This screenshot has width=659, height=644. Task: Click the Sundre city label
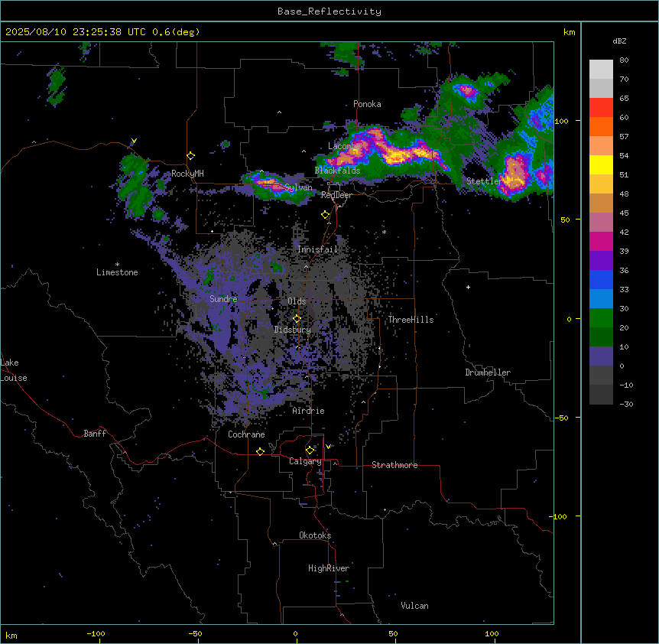point(223,299)
